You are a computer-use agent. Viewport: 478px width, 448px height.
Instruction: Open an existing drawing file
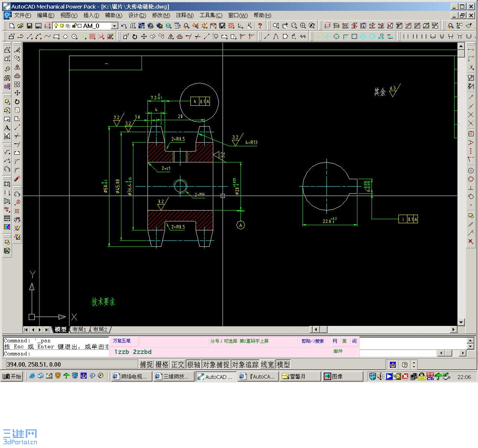[21, 26]
